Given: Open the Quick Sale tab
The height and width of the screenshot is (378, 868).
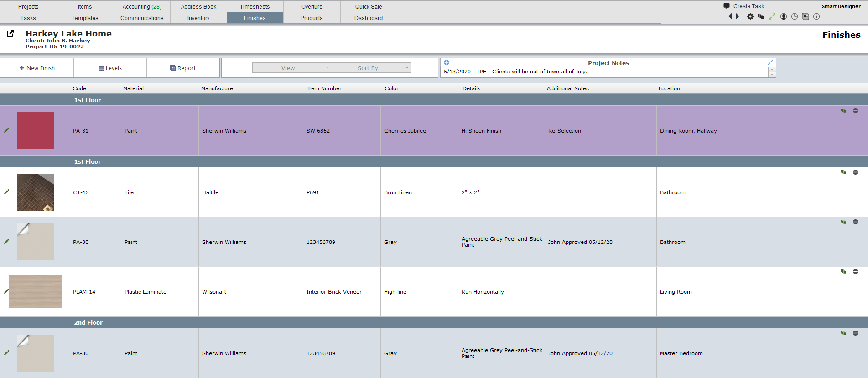Looking at the screenshot, I should coord(369,6).
